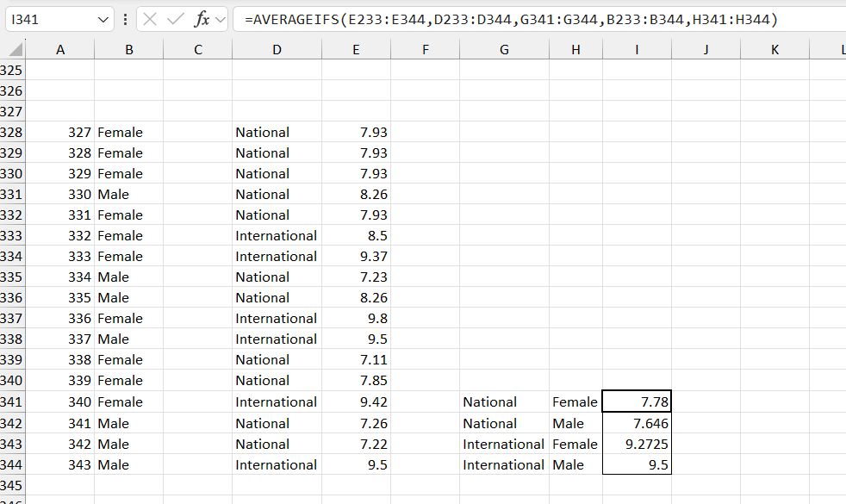The image size is (846, 504).
Task: Select column I header
Action: point(638,50)
